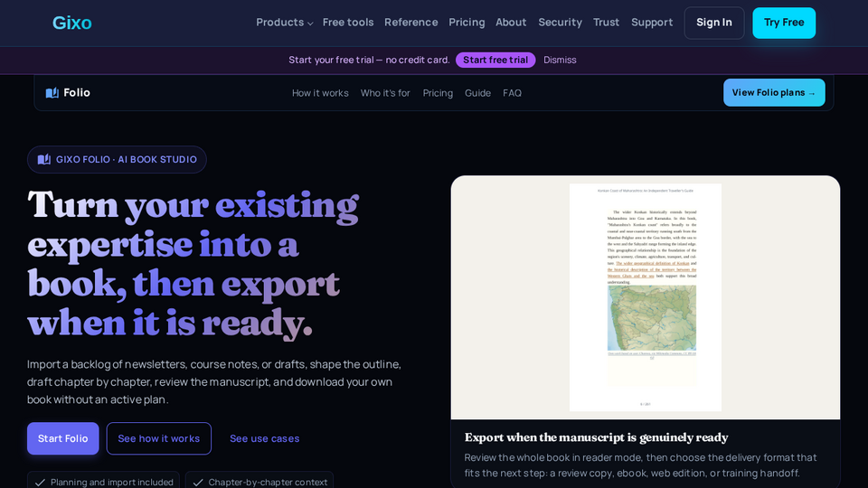The image size is (868, 488).
Task: Open Pricing in main navigation bar
Action: coord(467,23)
